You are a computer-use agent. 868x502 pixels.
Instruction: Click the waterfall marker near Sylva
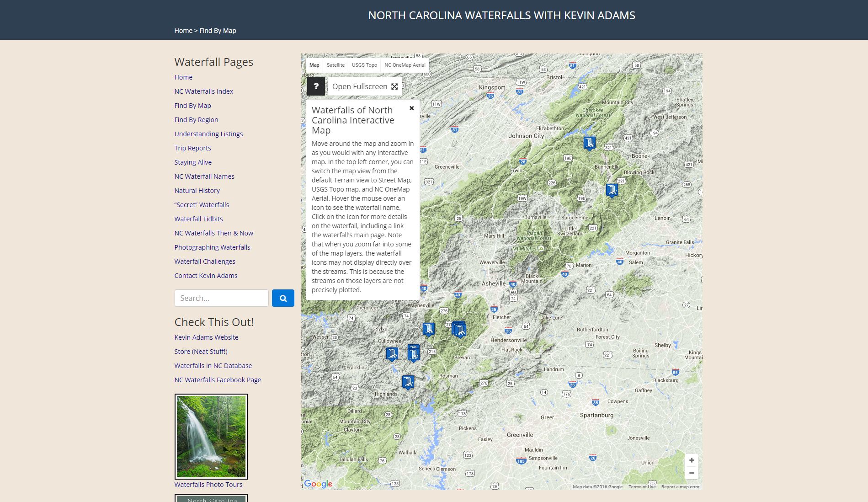click(x=392, y=352)
